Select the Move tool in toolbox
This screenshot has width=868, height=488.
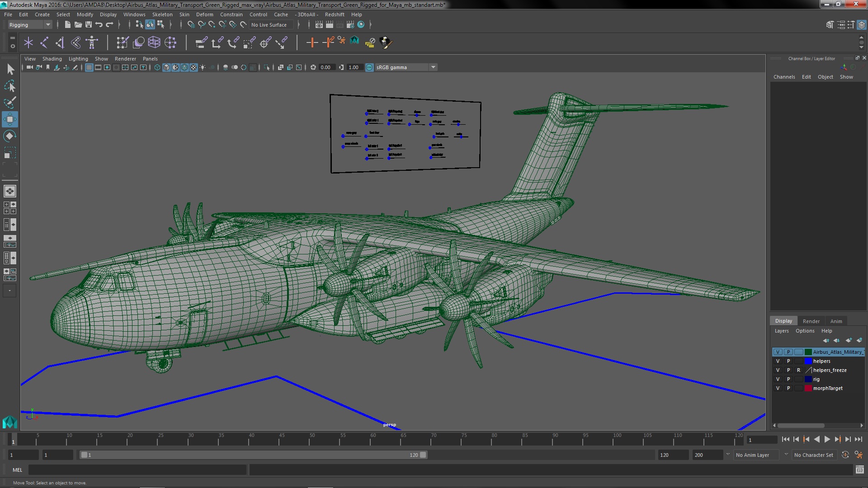coord(9,119)
